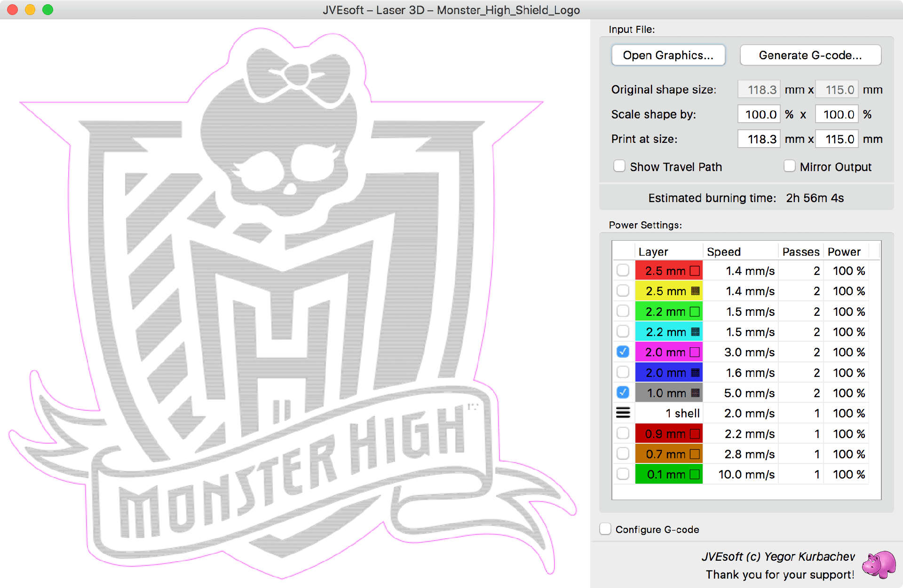903x588 pixels.
Task: Click outline icon on dark red 0.9 mm layer
Action: coord(695,434)
